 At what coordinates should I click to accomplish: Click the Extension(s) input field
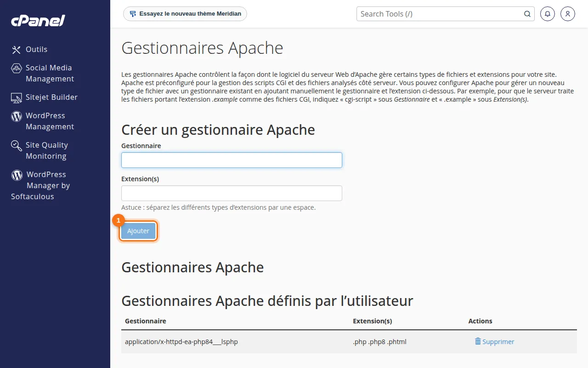click(x=232, y=193)
